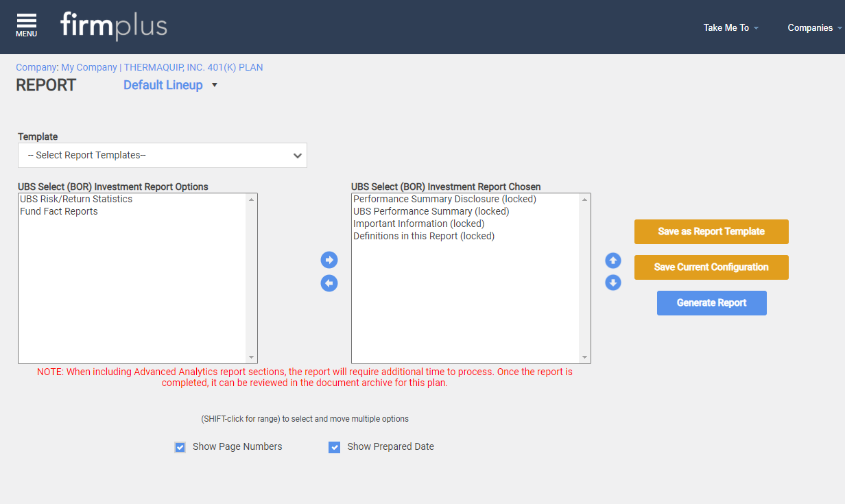Screen dimensions: 845x504
Task: Move selected option right with arrow icon
Action: 329,260
